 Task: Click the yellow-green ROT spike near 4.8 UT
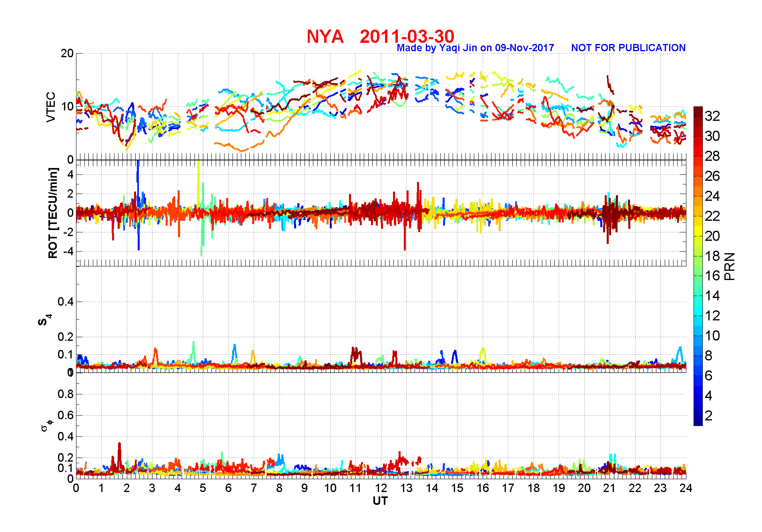click(198, 184)
